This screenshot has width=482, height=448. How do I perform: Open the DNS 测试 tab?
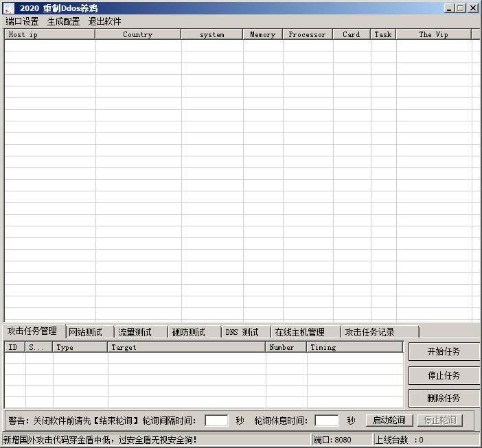coord(242,332)
